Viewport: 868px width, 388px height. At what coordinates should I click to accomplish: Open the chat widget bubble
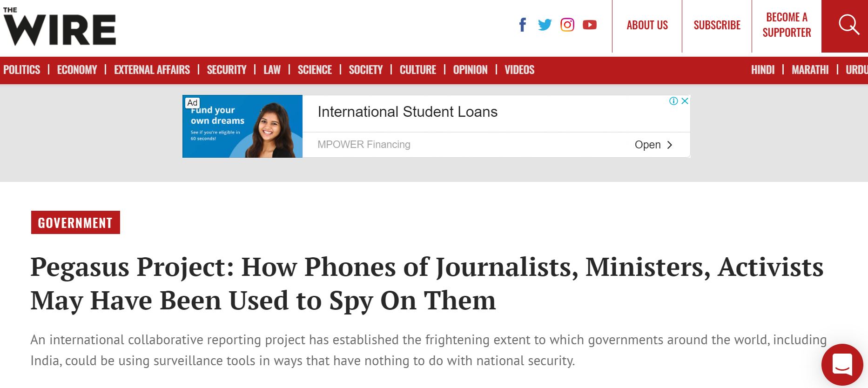click(x=842, y=364)
